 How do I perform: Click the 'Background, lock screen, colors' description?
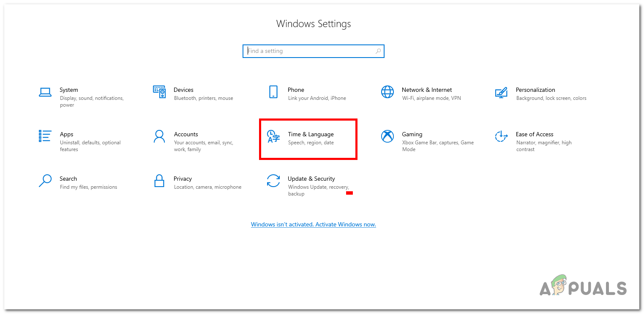[x=551, y=98]
